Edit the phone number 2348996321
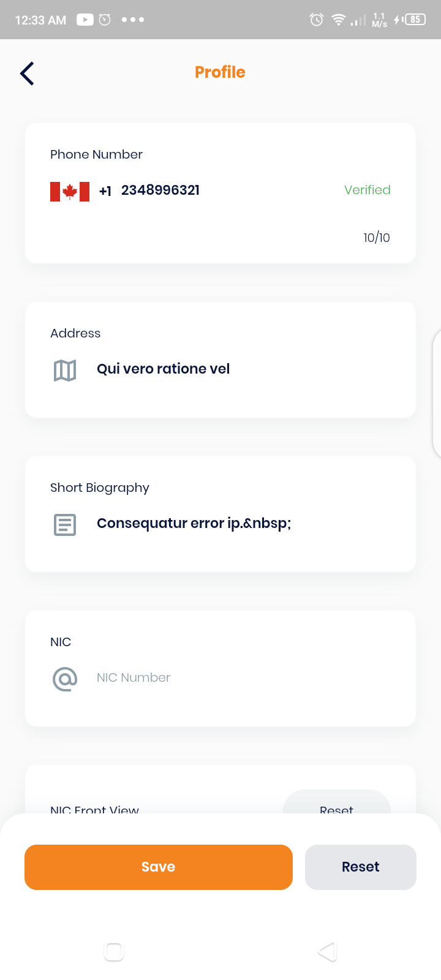 tap(160, 190)
